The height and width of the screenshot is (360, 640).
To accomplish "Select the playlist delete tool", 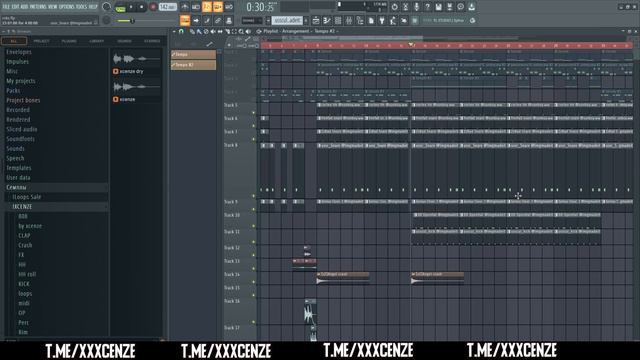I will coord(206,31).
